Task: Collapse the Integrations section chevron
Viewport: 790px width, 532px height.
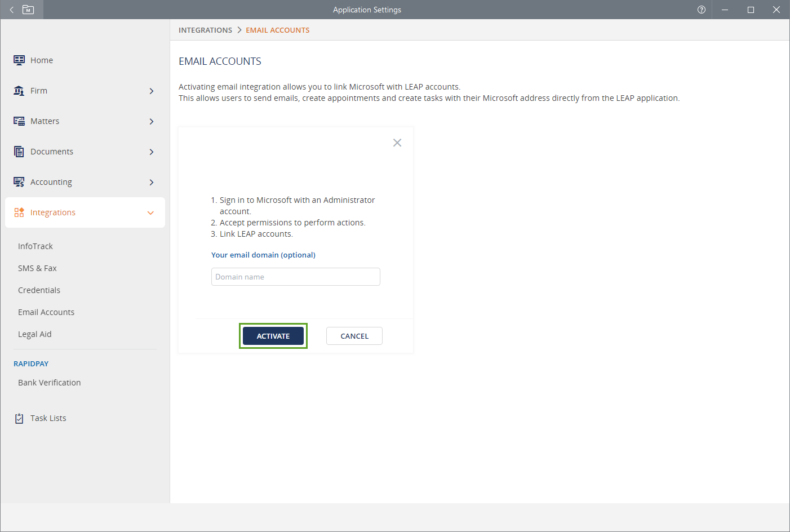Action: [x=150, y=212]
